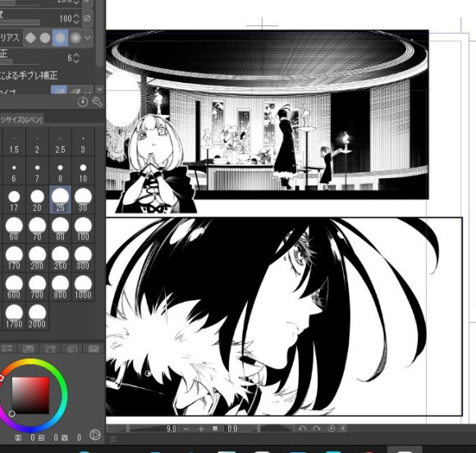Toggle the opacity dynamics button beside 100
Image resolution: width=476 pixels, height=453 pixels.
click(x=88, y=18)
